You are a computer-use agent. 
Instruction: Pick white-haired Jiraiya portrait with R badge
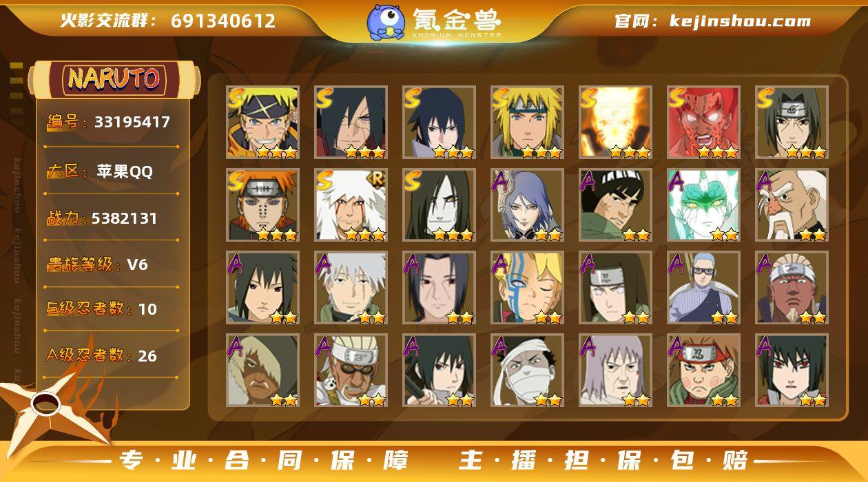[351, 205]
